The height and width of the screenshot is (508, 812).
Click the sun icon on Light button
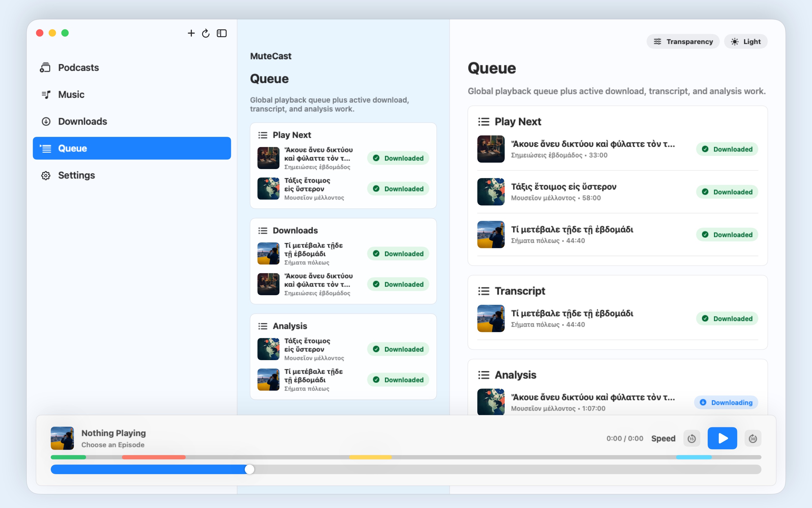(x=734, y=41)
